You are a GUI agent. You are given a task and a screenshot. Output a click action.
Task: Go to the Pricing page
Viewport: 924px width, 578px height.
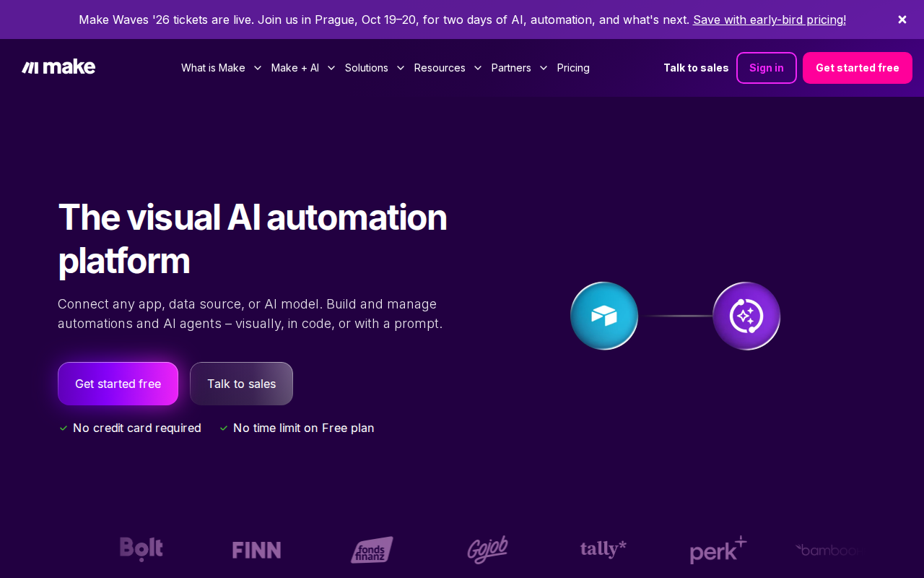click(x=573, y=68)
